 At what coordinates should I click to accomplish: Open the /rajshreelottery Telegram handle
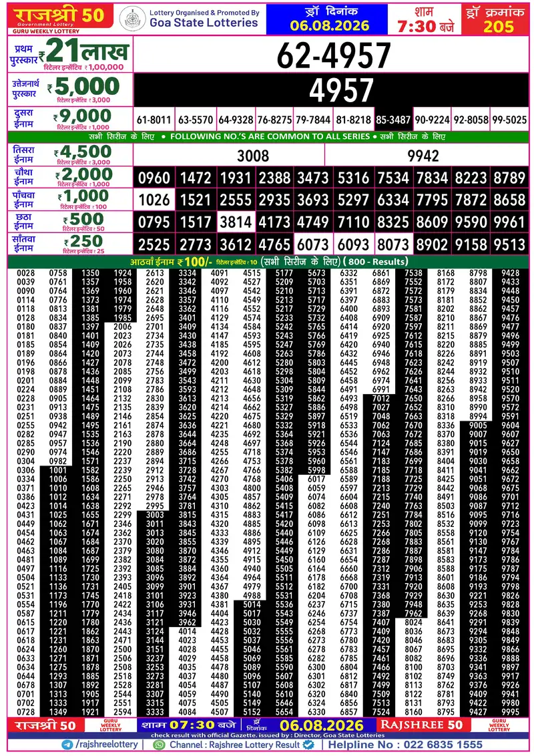click(107, 745)
